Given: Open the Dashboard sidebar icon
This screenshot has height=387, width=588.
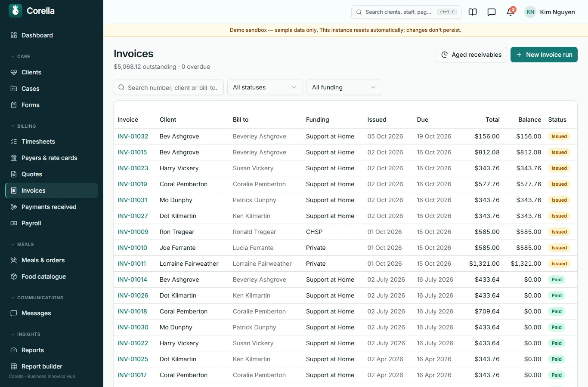Looking at the screenshot, I should click(14, 35).
